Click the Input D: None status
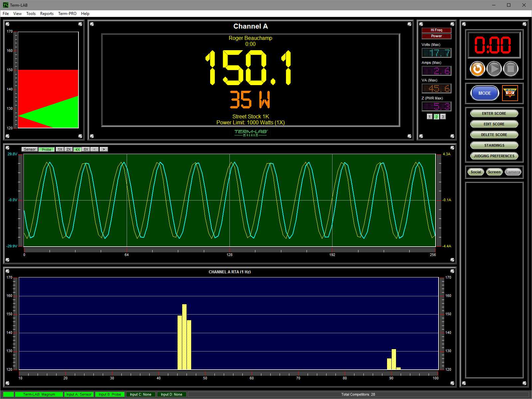532x399 pixels. pos(172,394)
